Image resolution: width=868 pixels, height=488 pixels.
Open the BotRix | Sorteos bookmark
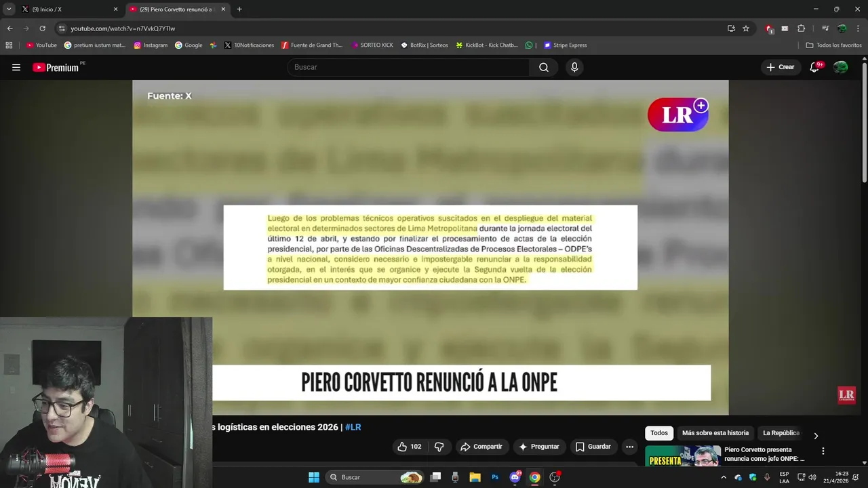click(x=425, y=45)
